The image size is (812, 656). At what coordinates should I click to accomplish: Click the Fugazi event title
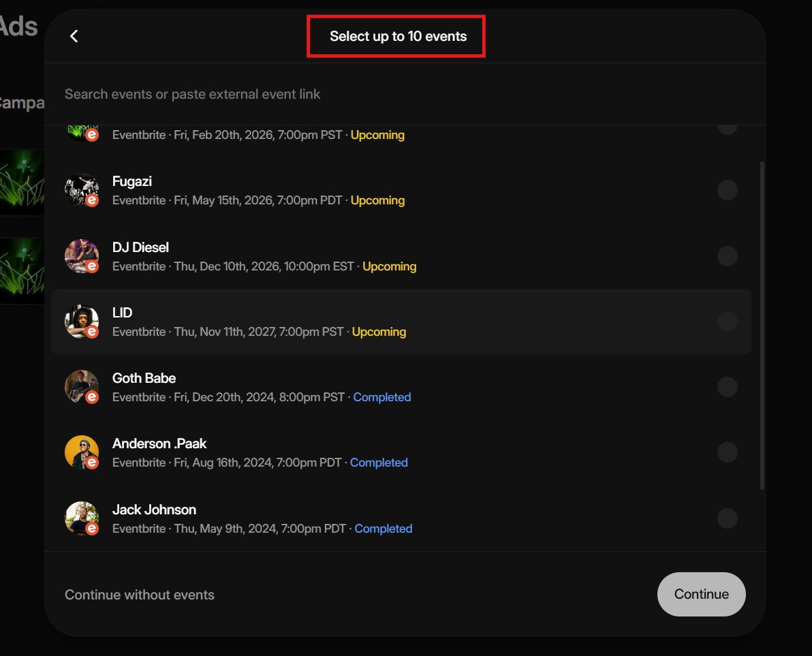[x=132, y=181]
